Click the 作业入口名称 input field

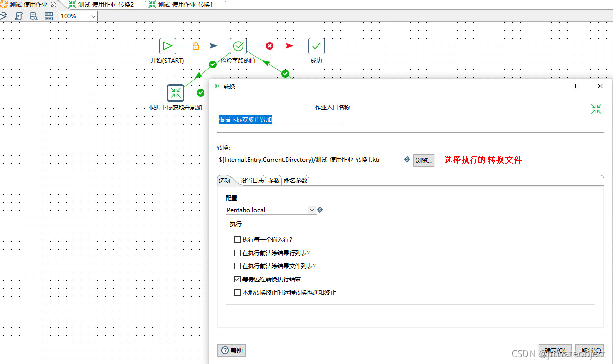[280, 119]
